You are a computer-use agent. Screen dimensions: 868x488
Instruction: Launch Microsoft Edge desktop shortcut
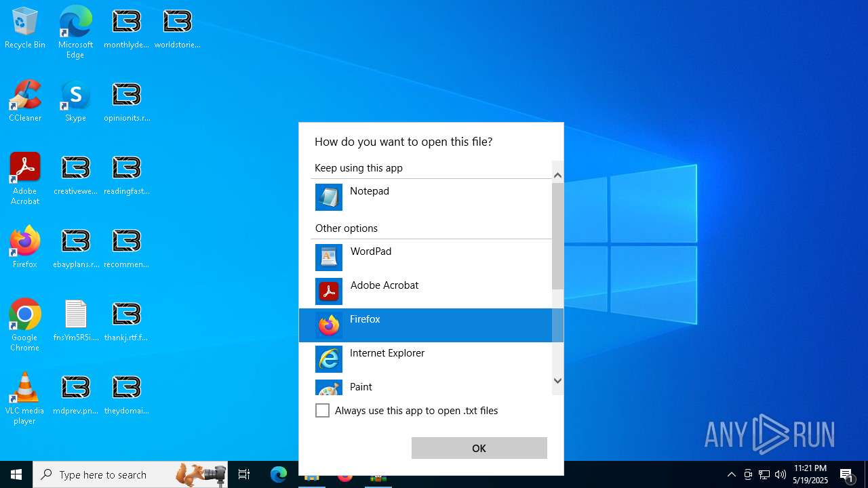(75, 33)
